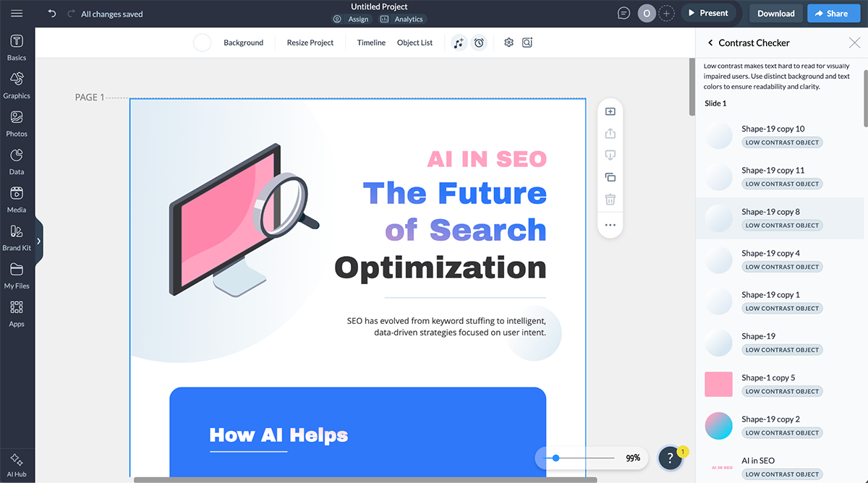Expand the sidebar with the chevron arrow
Screen dimensions: 868x483
pos(40,241)
